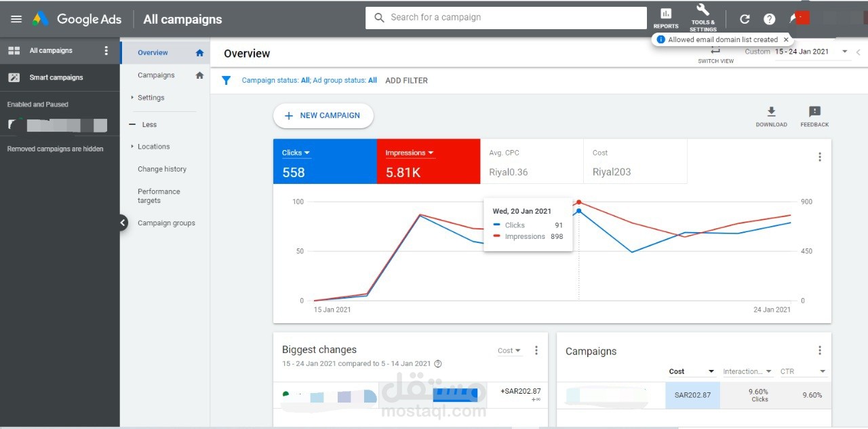This screenshot has height=429, width=868.
Task: Select the Avg. CPC metric card
Action: [x=532, y=162]
